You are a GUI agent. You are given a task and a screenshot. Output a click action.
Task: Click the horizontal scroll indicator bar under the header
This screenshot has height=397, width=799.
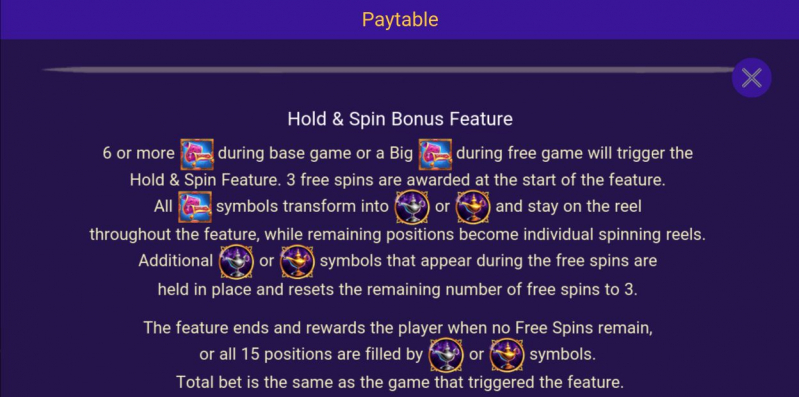[x=388, y=70]
